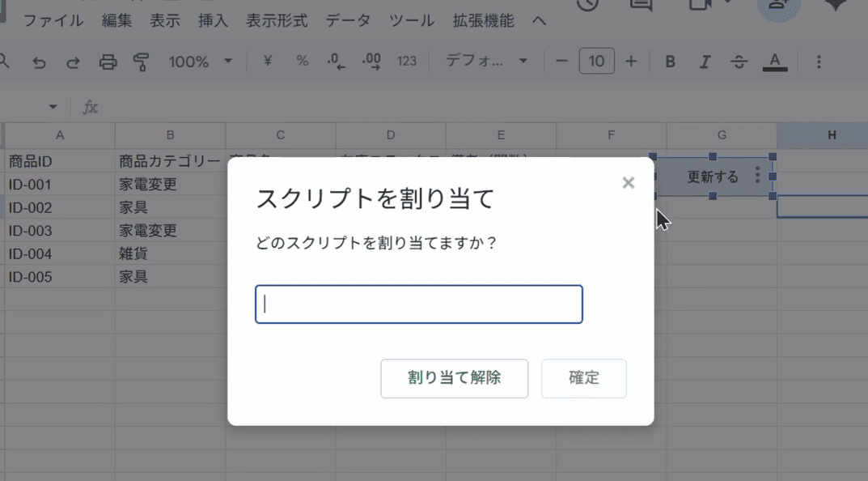868x481 pixels.
Task: Click the 割り当て解除 button
Action: pyautogui.click(x=454, y=378)
